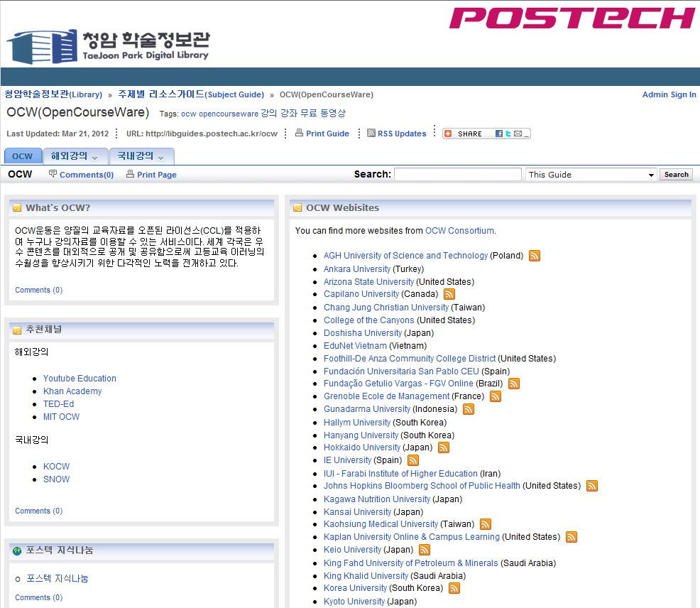Expand the 국내강의 tab dropdown
The image size is (700, 608).
tap(160, 158)
